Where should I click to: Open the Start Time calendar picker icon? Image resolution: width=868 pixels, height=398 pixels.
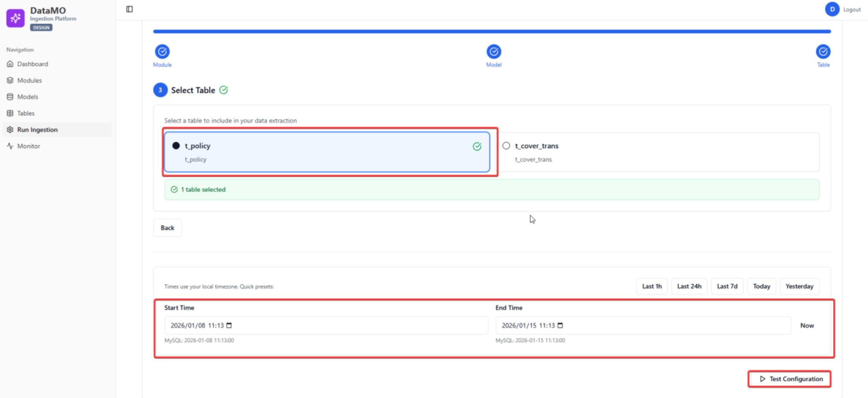pyautogui.click(x=229, y=325)
